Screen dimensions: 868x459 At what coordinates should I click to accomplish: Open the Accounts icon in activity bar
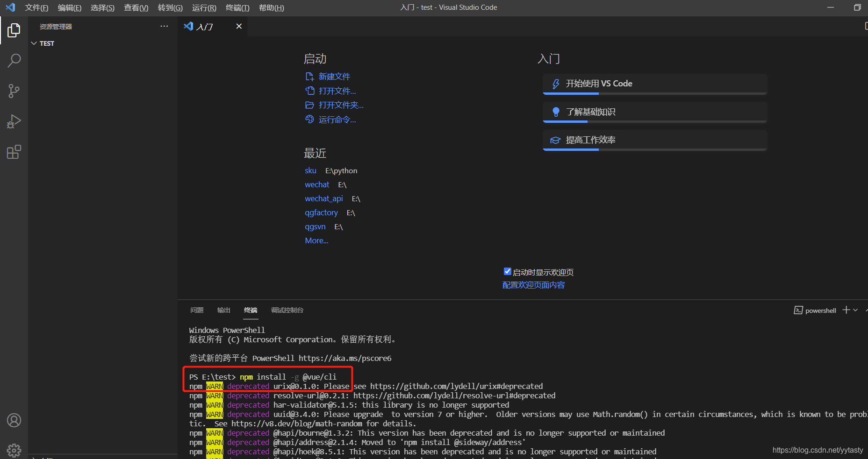14,420
